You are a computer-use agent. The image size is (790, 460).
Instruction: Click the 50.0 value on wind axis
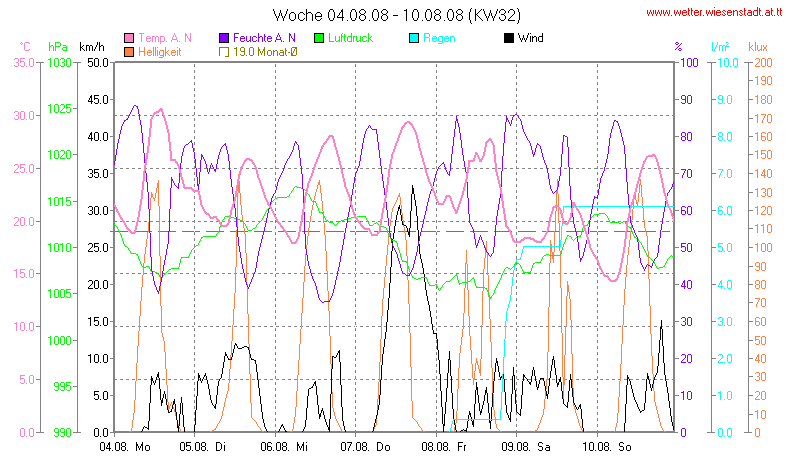[x=98, y=63]
